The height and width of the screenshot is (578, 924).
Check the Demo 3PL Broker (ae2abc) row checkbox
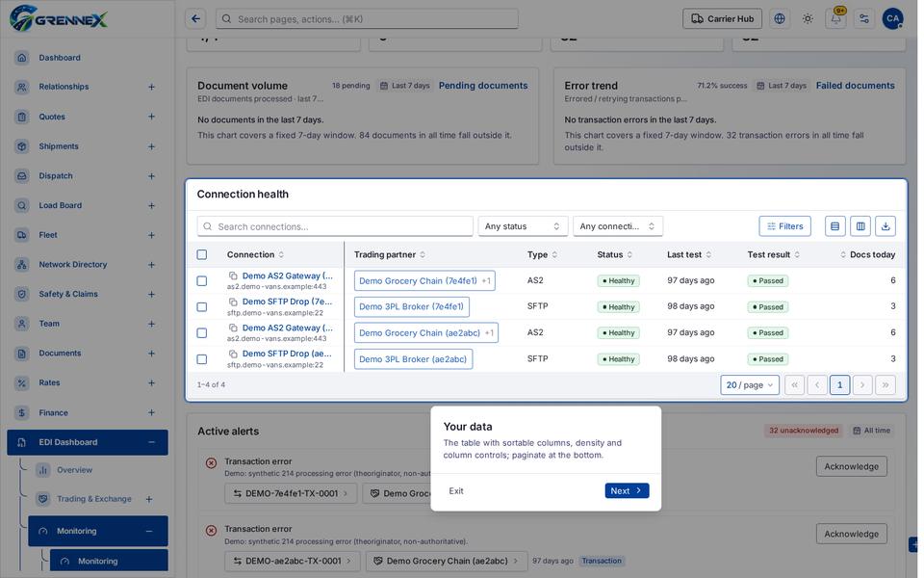click(201, 359)
